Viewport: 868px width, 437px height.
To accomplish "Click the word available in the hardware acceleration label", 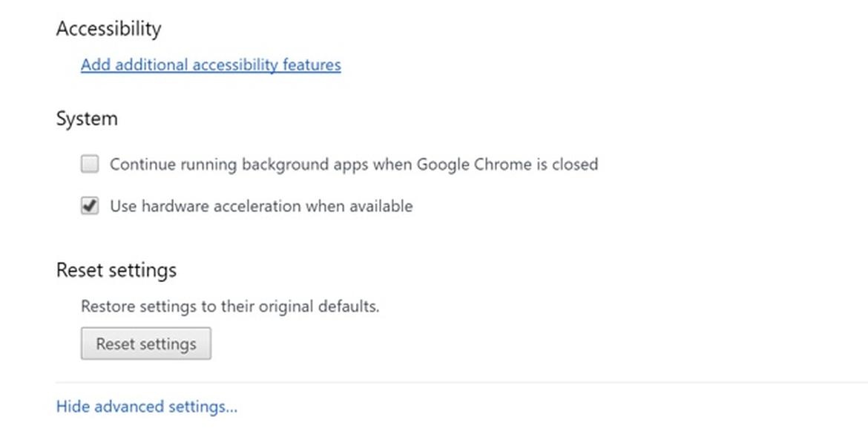I will [381, 206].
